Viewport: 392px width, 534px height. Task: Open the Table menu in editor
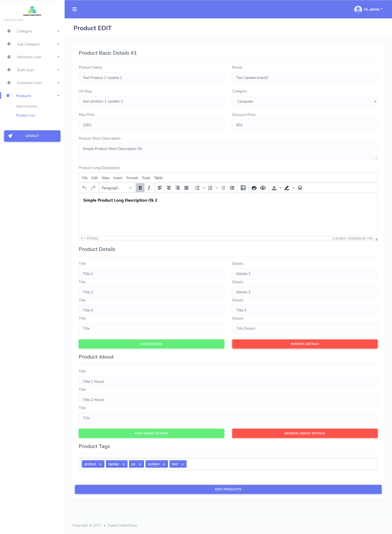coord(158,178)
